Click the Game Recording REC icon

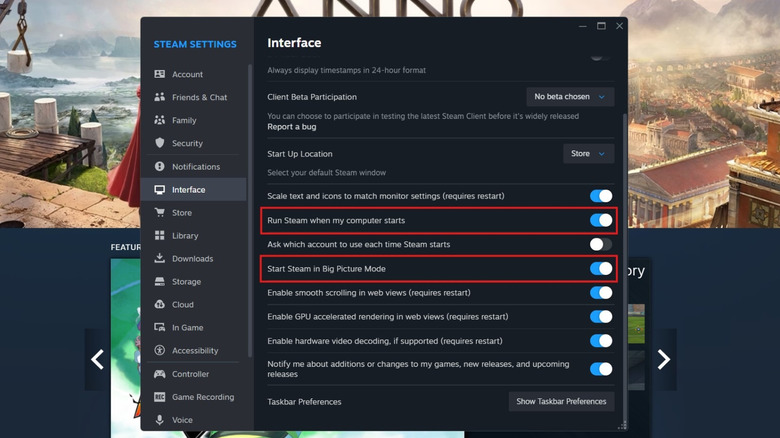click(x=160, y=397)
